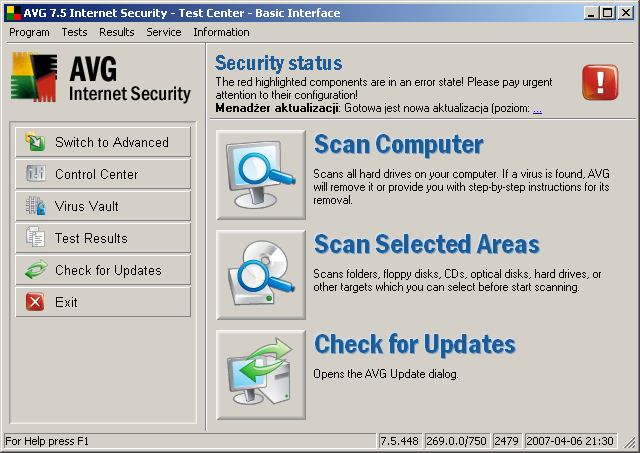
Task: Maximize the AVG window
Action: click(607, 13)
